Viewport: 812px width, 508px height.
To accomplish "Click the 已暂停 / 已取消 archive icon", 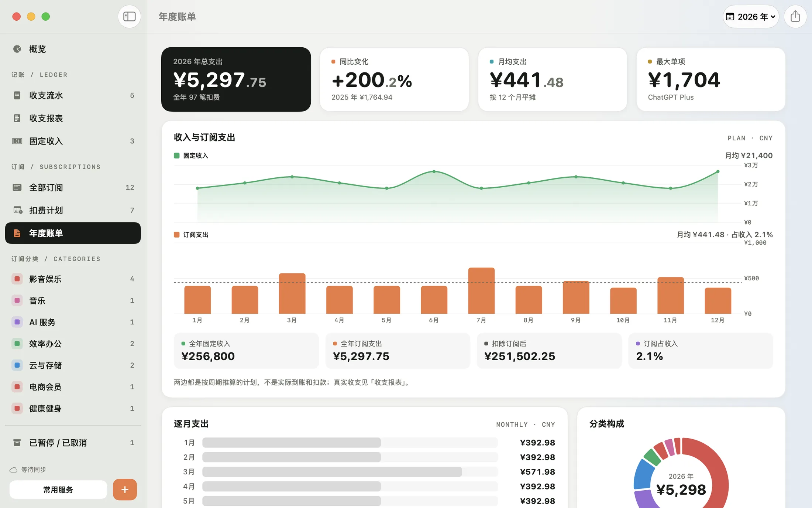I will 17,443.
